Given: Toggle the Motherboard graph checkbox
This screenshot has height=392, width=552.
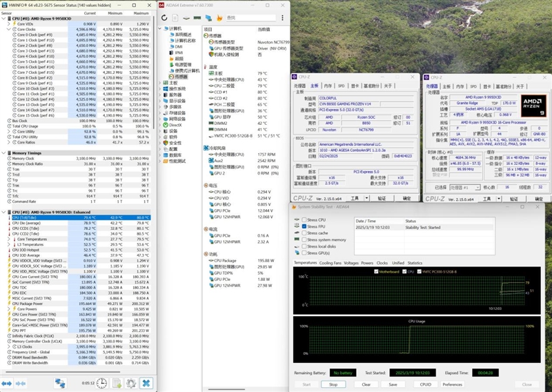Looking at the screenshot, I should 376,271.
